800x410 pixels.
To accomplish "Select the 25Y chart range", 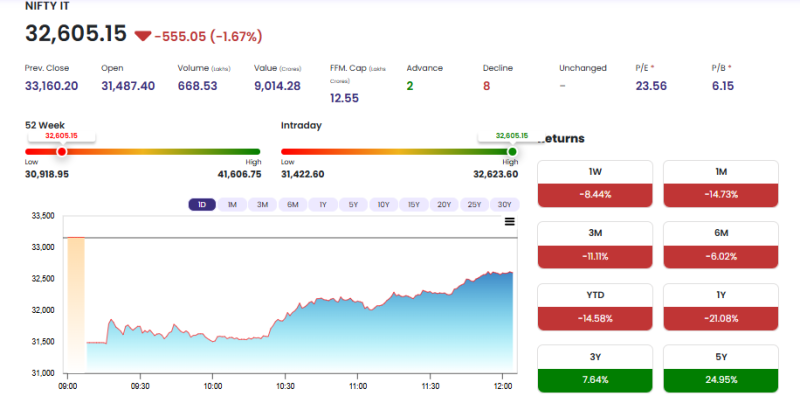I will click(474, 204).
